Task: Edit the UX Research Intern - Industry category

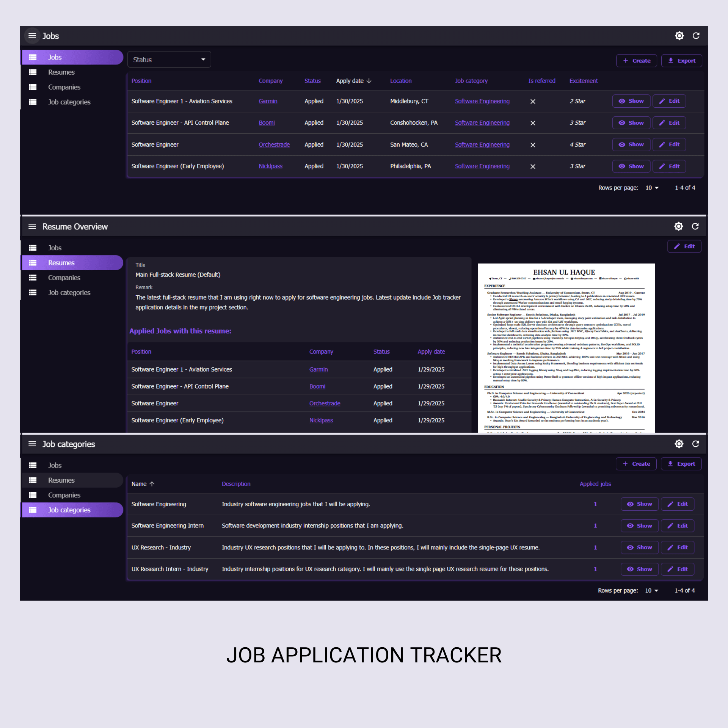Action: point(677,569)
